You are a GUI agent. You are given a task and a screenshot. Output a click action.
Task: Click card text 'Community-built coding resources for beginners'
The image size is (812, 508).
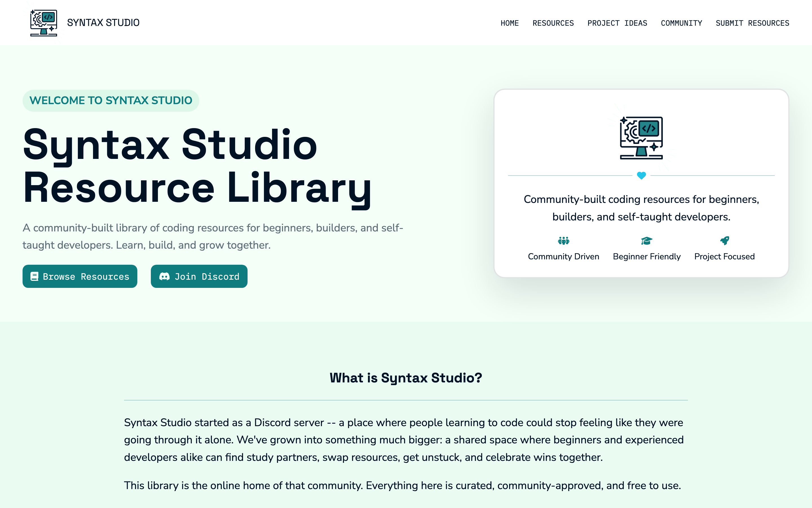[641, 208]
